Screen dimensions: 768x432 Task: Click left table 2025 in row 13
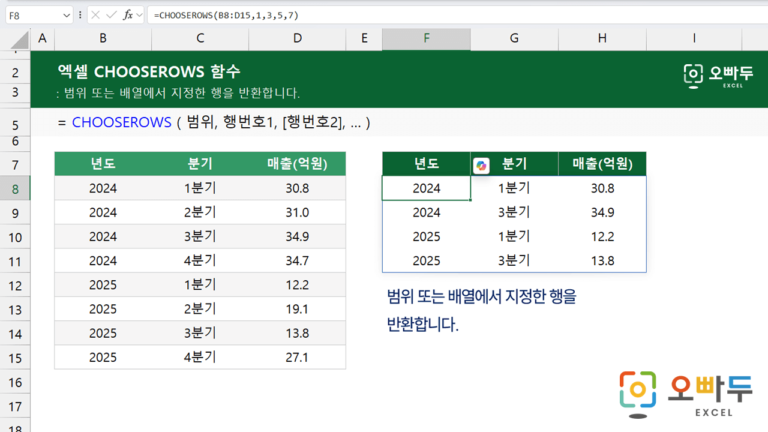(x=103, y=309)
